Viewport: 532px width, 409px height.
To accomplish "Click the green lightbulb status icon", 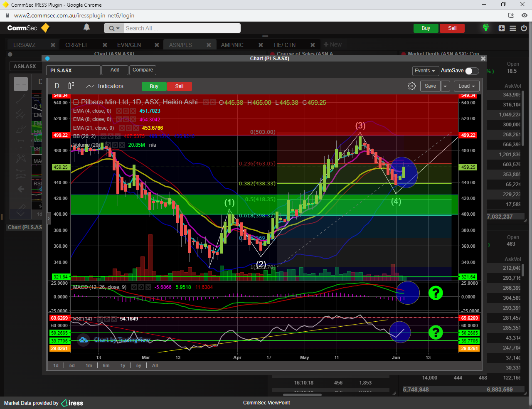I will (485, 28).
